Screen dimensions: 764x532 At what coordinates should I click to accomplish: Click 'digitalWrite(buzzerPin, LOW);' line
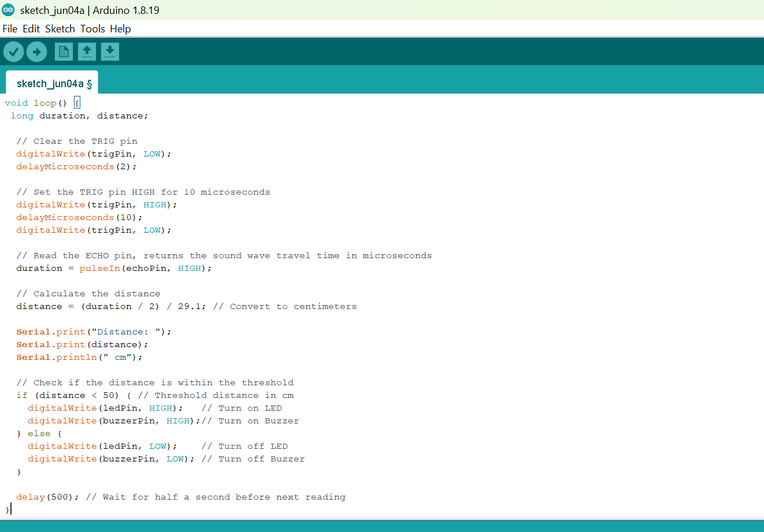coord(112,459)
